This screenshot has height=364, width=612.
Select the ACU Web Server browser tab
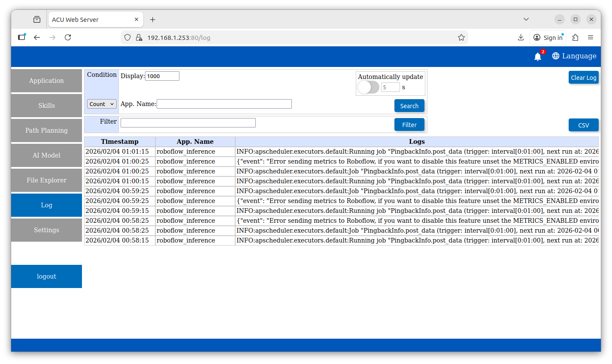pyautogui.click(x=95, y=19)
